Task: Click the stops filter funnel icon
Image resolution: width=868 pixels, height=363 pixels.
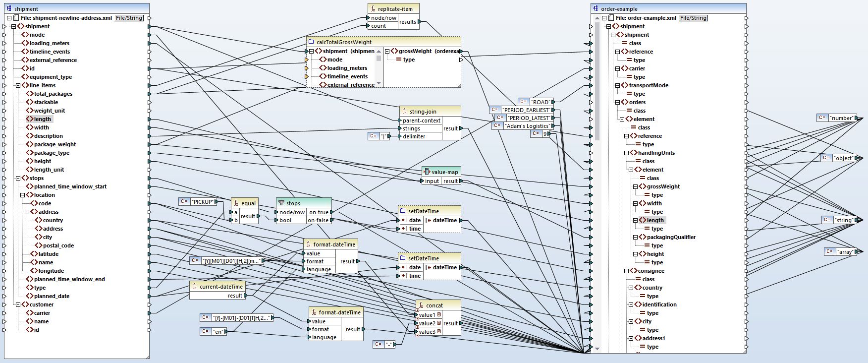Action: pyautogui.click(x=281, y=203)
